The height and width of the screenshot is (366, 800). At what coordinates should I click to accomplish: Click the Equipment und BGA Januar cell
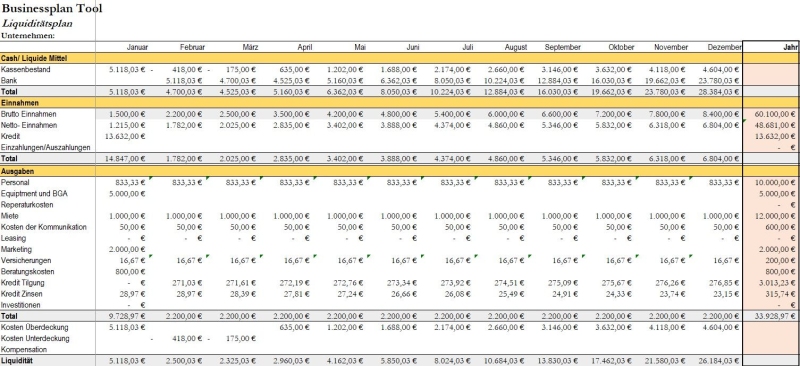[x=127, y=193]
